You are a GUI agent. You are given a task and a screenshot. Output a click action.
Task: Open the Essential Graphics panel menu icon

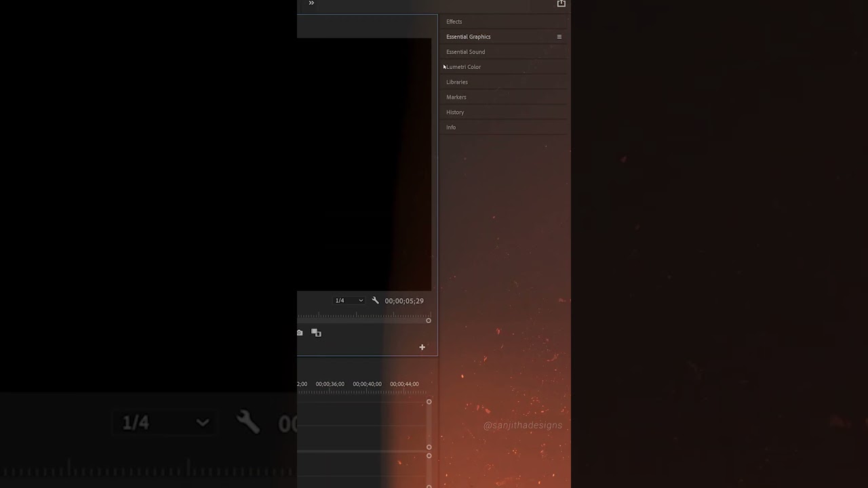point(559,37)
